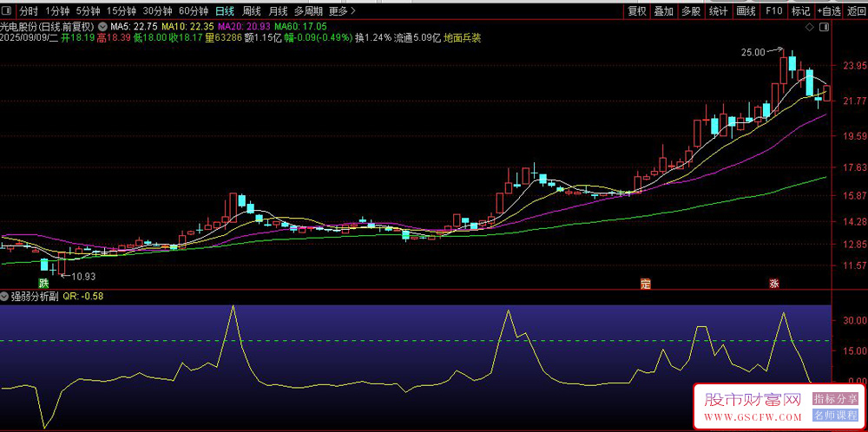Click the green 跌 event marker
868x432 pixels.
pos(43,284)
